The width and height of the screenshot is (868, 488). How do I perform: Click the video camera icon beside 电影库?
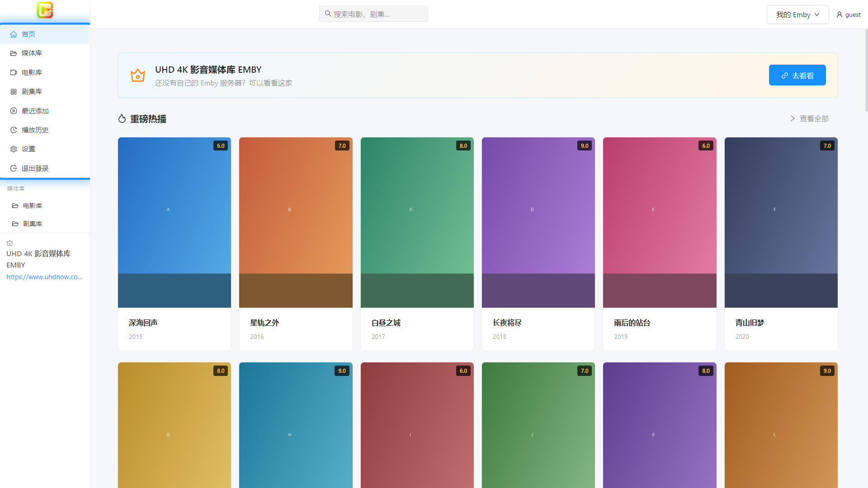click(14, 72)
